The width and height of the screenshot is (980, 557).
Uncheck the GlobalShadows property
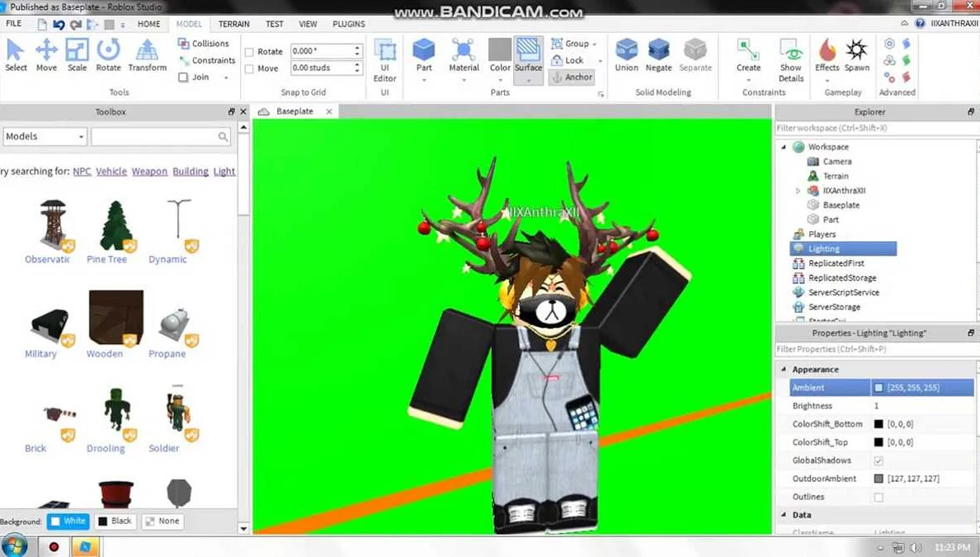point(879,460)
